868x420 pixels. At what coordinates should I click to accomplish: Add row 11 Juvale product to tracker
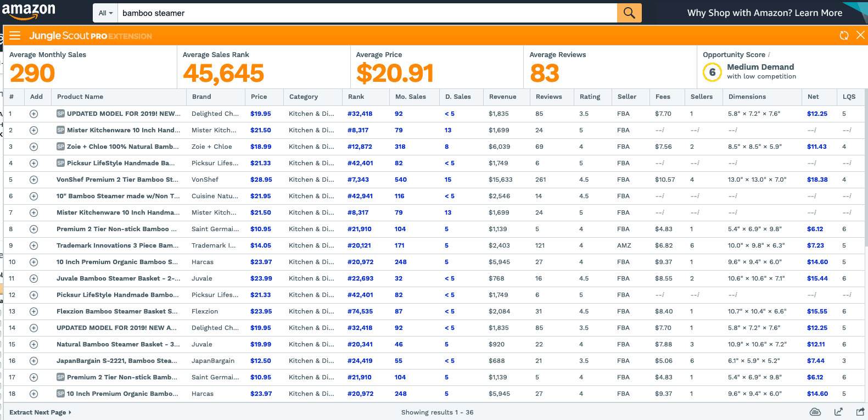pos(33,278)
